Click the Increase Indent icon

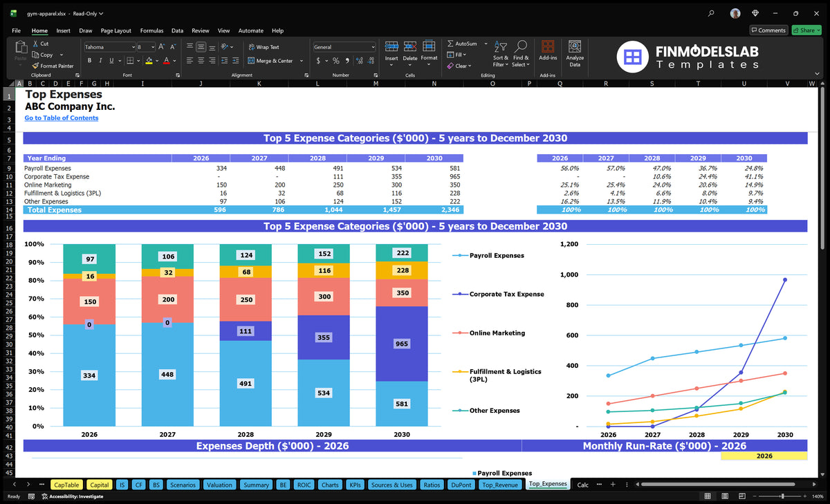pos(237,61)
